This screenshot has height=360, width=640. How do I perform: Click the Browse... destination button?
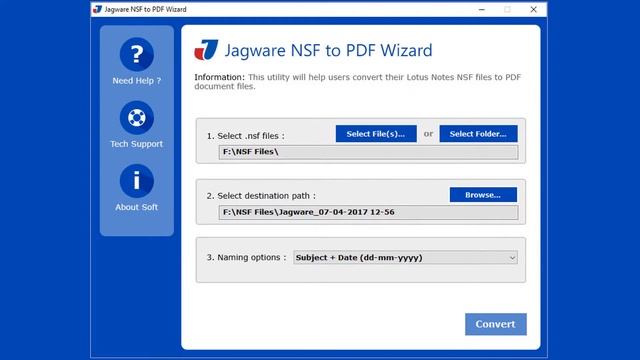pyautogui.click(x=483, y=195)
